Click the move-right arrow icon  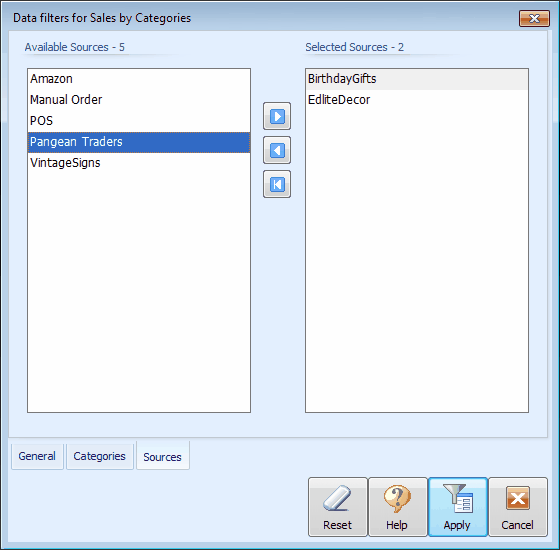point(277,116)
